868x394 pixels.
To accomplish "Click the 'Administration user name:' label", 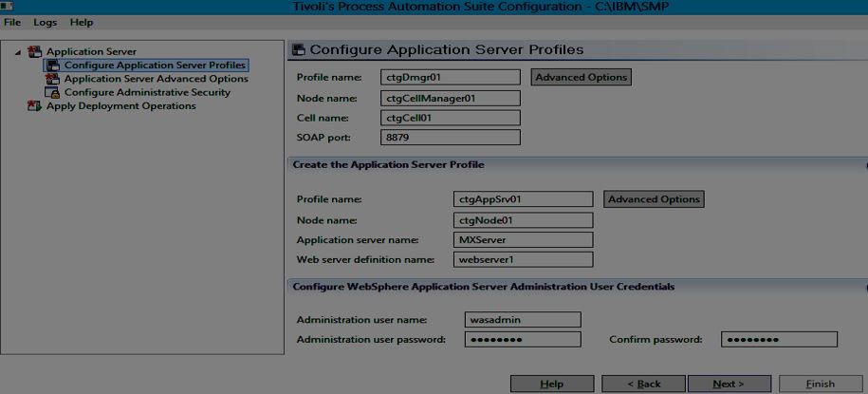I will click(361, 320).
